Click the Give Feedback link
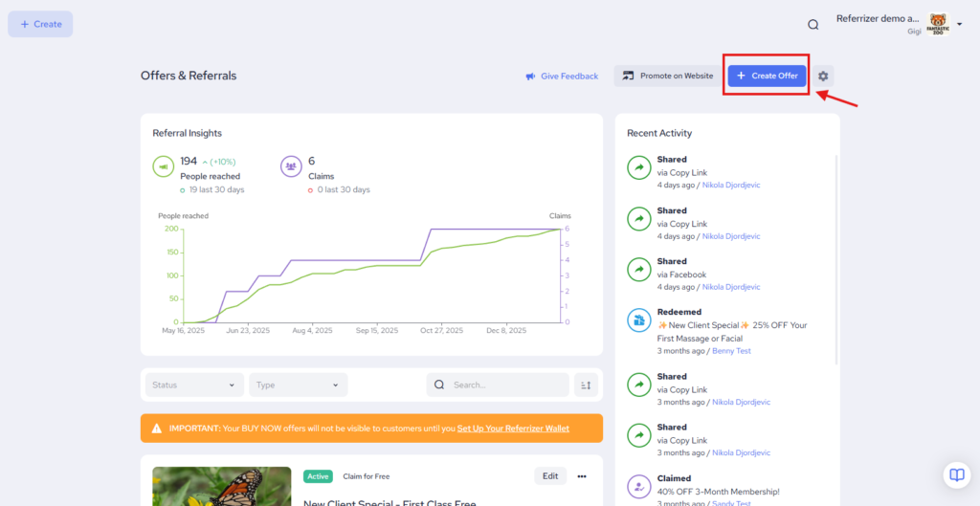 click(x=562, y=77)
